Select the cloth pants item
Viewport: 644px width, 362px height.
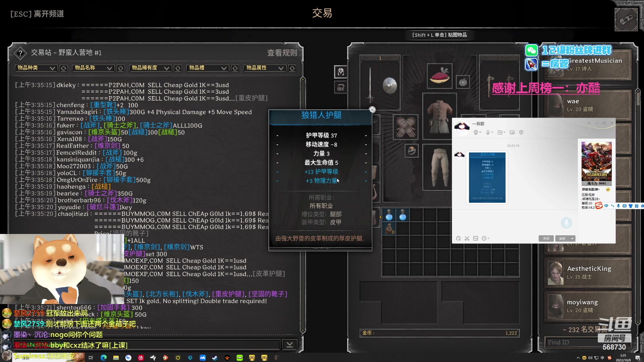pos(439,167)
